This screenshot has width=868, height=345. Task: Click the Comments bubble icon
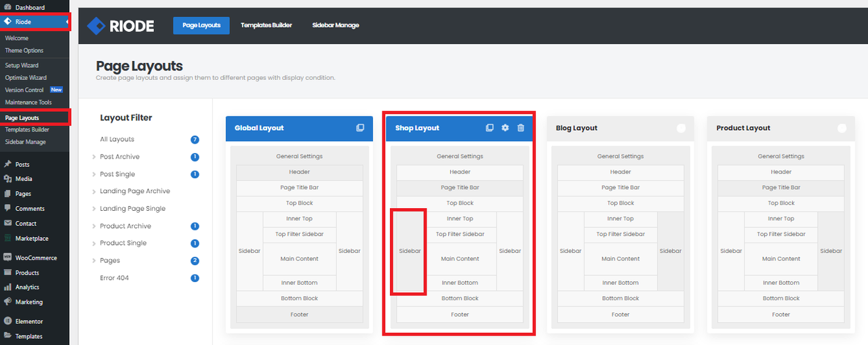click(x=7, y=209)
